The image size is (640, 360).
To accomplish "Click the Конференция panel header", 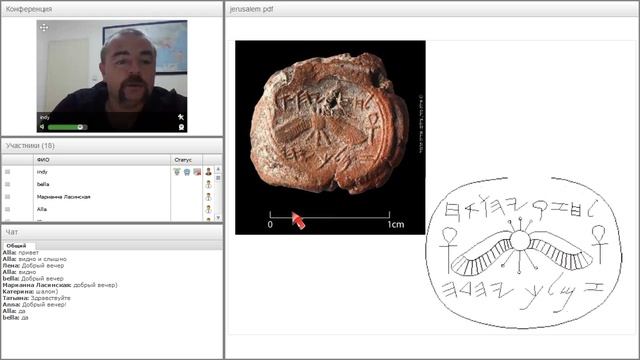I will [112, 9].
